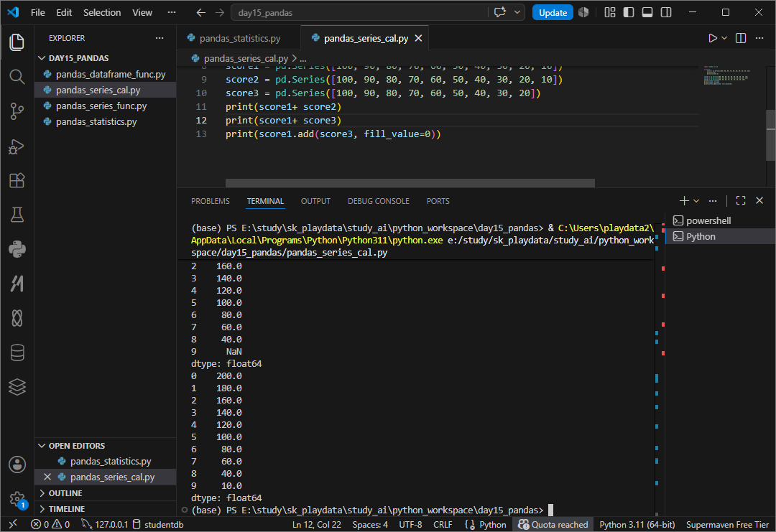Screen dimensions: 776x532
Task: Click the 127.0.0.1 connection status item
Action: coord(104,525)
